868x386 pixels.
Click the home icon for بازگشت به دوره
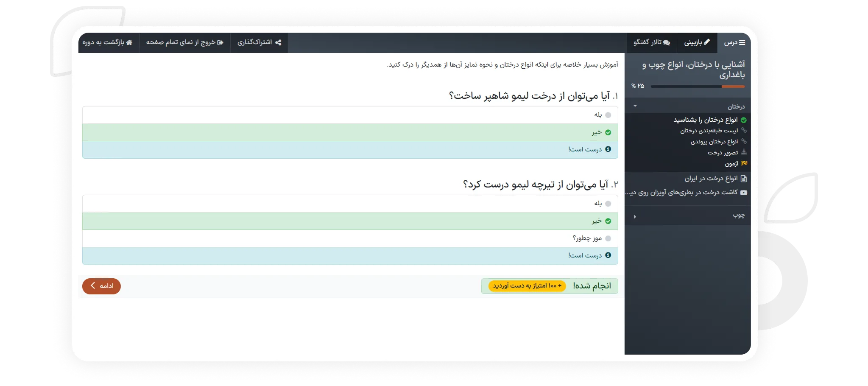pyautogui.click(x=129, y=42)
